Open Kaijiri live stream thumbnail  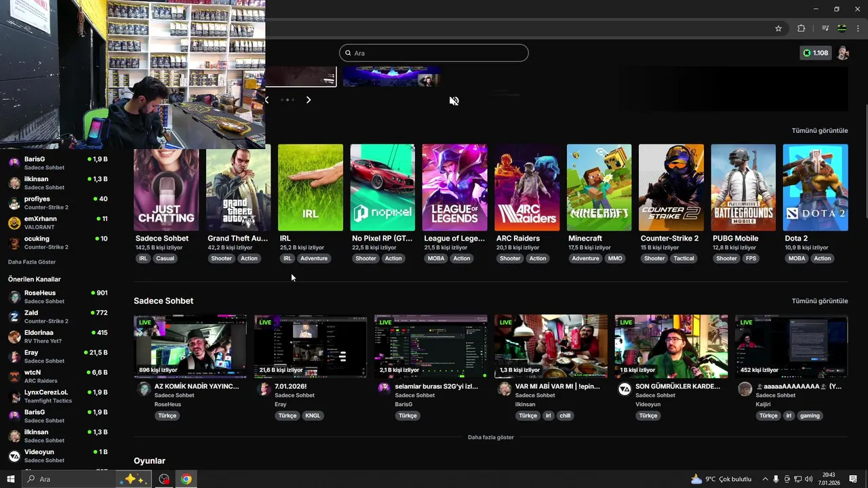pos(791,346)
